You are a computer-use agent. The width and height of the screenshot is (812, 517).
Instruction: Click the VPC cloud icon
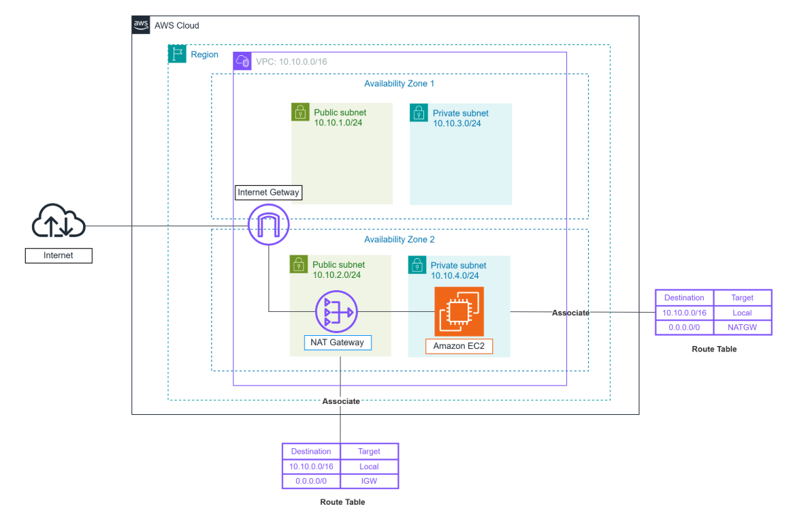(242, 61)
